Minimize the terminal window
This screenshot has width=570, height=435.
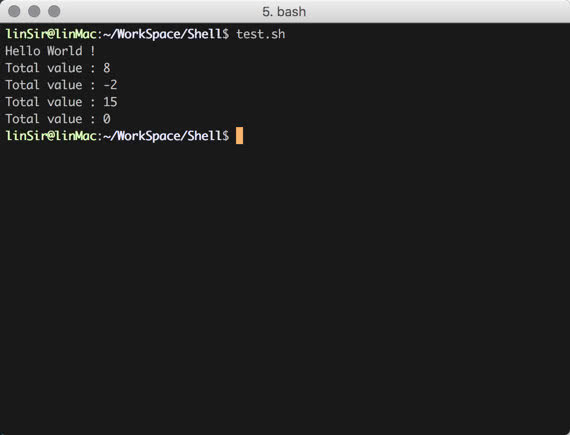tap(34, 11)
